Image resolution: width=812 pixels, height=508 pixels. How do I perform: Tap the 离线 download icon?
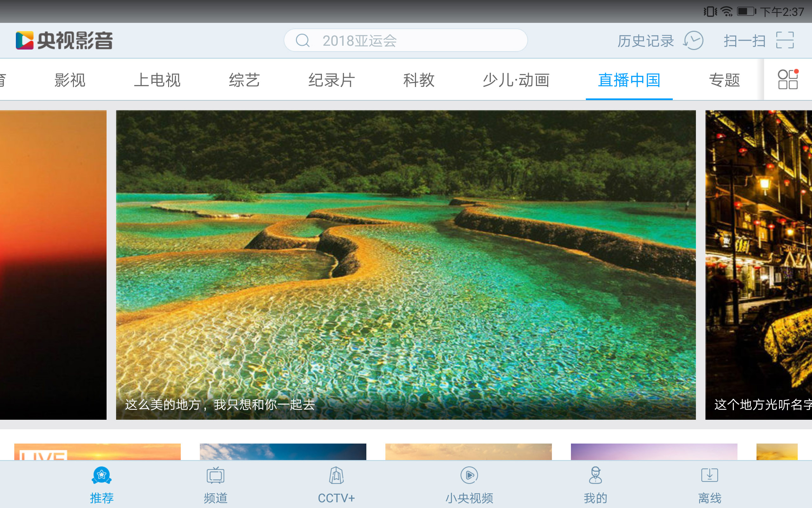point(710,475)
